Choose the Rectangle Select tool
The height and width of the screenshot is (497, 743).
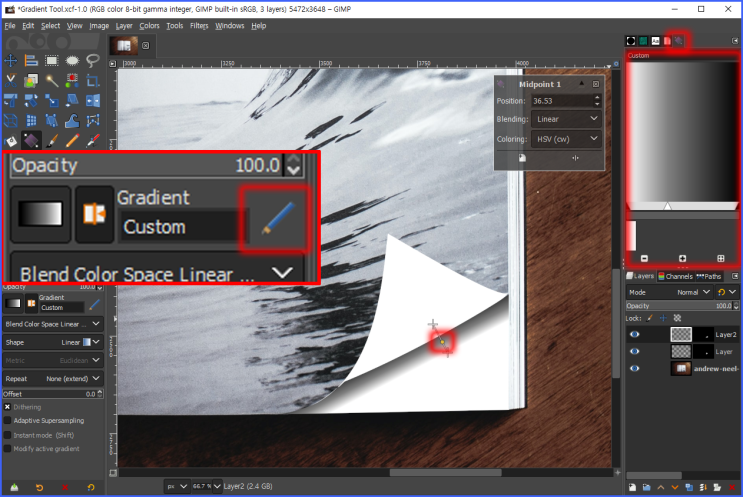[51, 59]
